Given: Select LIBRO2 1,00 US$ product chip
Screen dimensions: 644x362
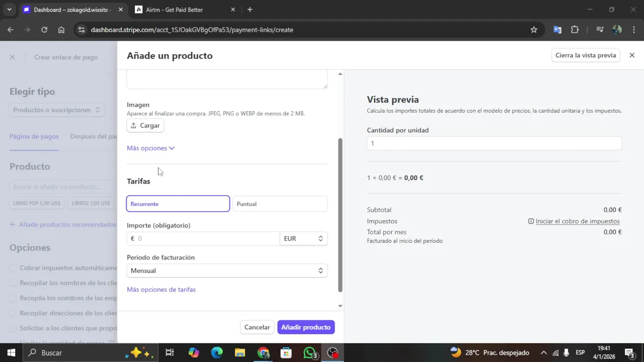Looking at the screenshot, I should [91, 203].
